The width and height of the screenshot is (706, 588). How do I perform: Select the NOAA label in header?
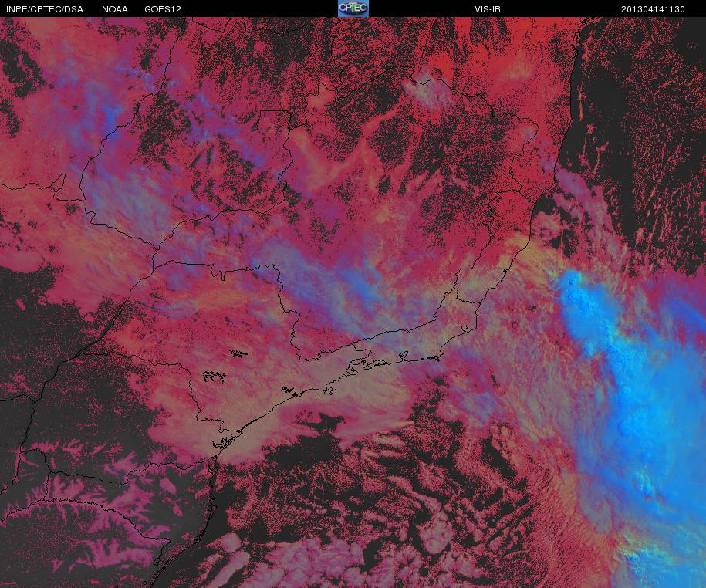click(114, 9)
